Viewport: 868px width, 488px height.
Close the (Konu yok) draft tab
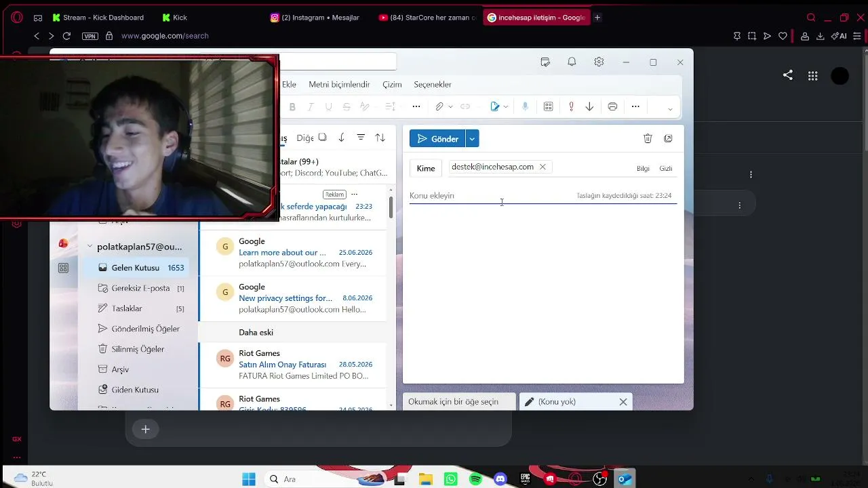coord(623,402)
